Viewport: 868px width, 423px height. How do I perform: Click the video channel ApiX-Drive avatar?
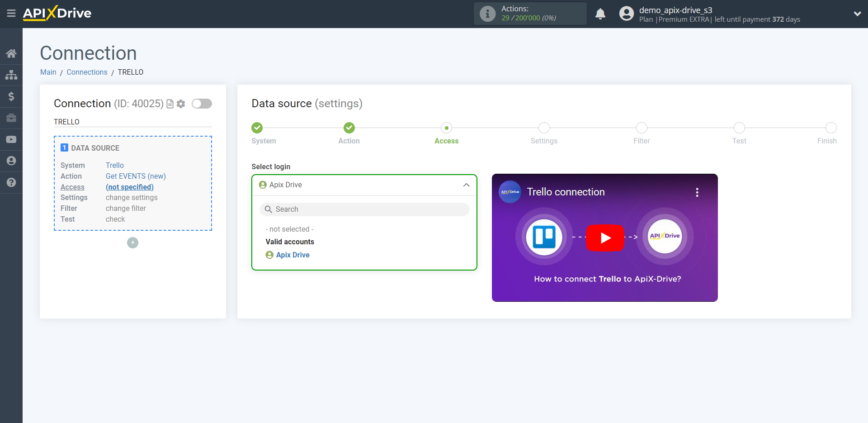click(x=510, y=192)
